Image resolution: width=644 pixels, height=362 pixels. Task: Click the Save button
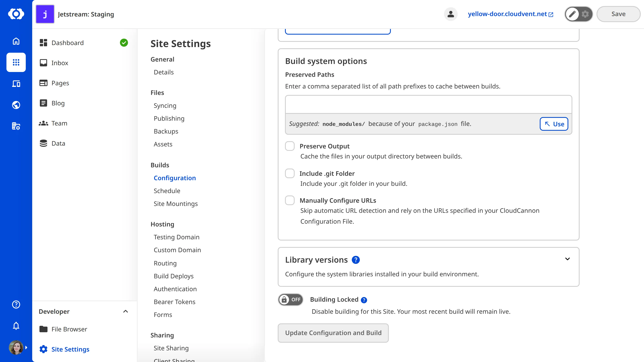click(x=618, y=14)
